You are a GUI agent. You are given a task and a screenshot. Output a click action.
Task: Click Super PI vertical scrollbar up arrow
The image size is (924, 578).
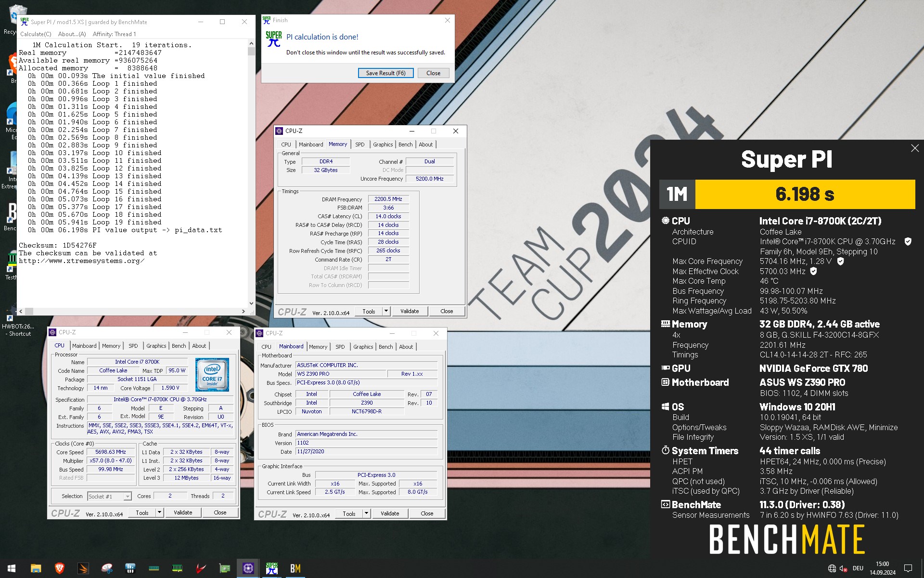tap(251, 43)
